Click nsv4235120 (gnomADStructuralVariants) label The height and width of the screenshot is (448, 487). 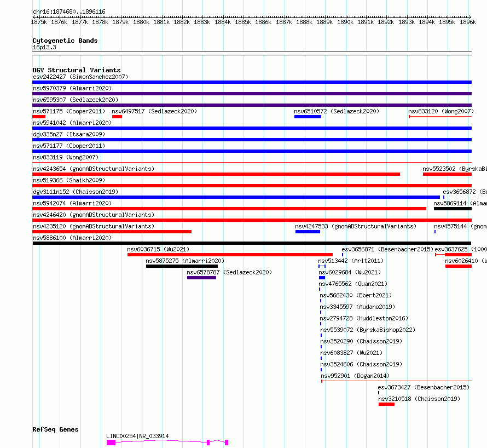[94, 226]
